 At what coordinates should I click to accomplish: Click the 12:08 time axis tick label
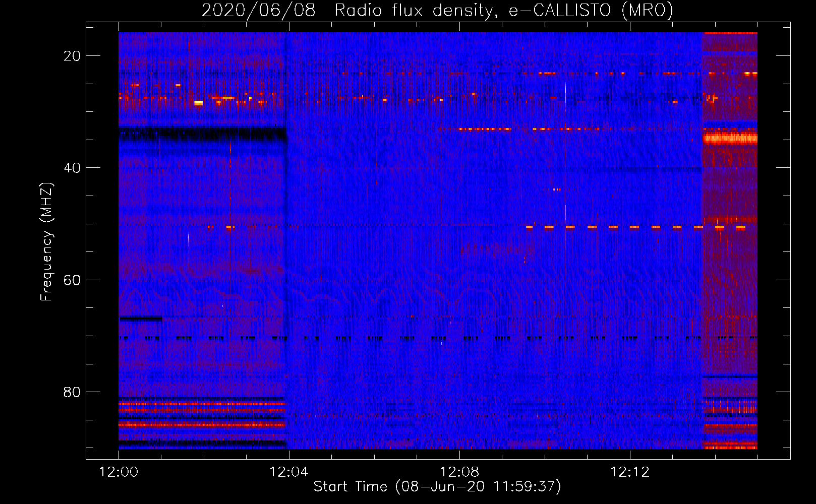459,472
